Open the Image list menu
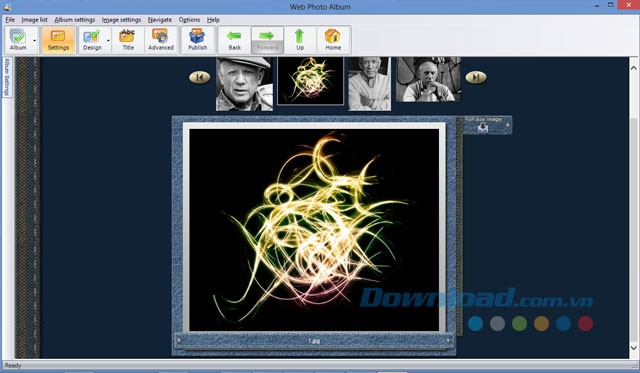640x373 pixels. (34, 20)
